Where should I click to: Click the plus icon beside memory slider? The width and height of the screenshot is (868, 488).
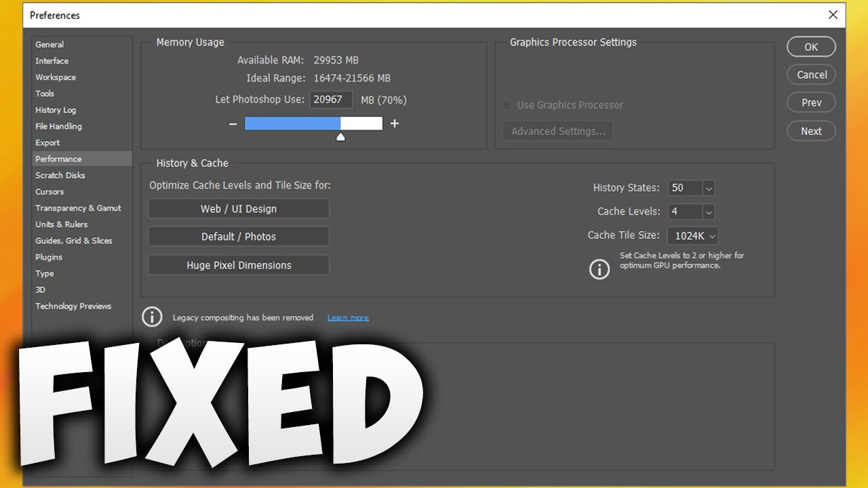(395, 124)
